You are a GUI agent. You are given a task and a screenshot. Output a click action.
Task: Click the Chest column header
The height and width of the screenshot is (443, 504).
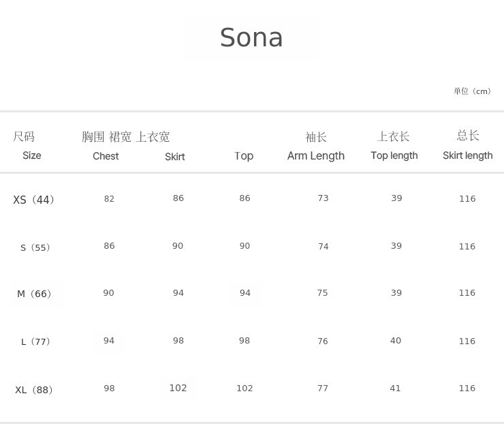[x=106, y=156]
